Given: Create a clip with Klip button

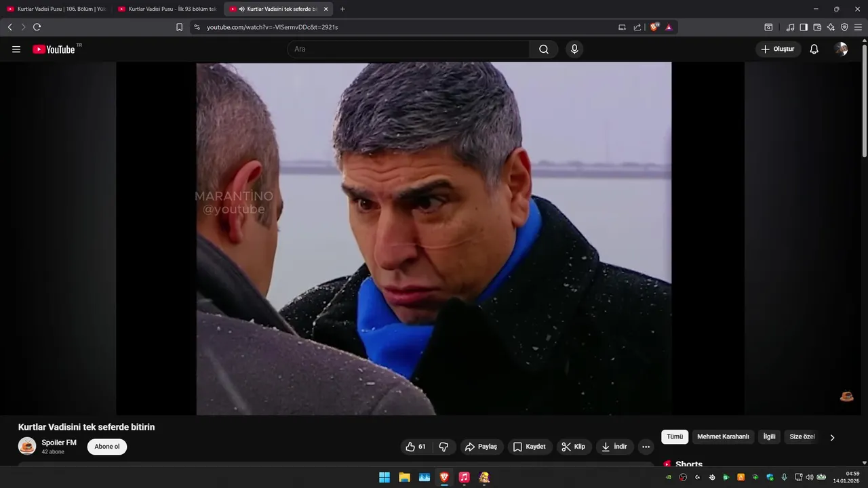Looking at the screenshot, I should click(574, 447).
